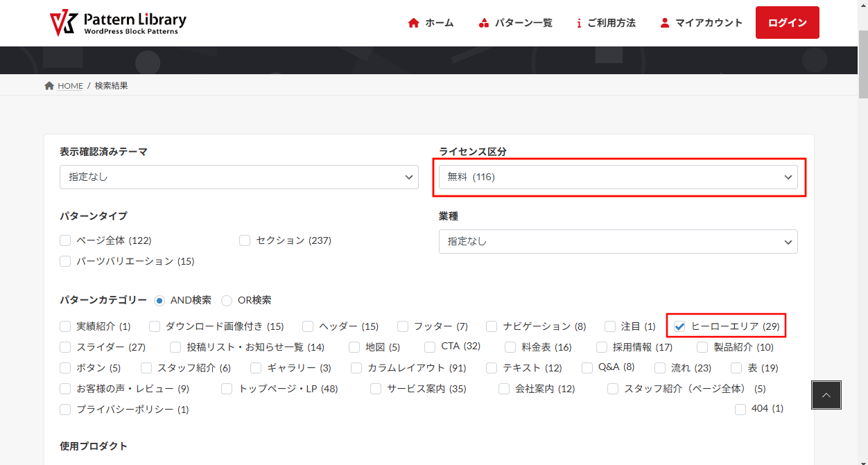Image resolution: width=868 pixels, height=465 pixels.
Task: Click the page vertical scrollbar
Action: 862,208
